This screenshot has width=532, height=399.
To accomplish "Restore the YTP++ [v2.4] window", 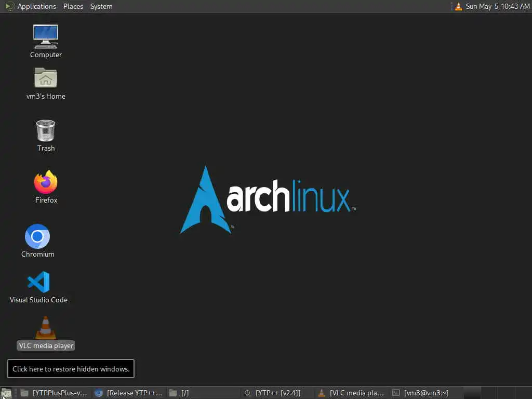I will (x=277, y=393).
